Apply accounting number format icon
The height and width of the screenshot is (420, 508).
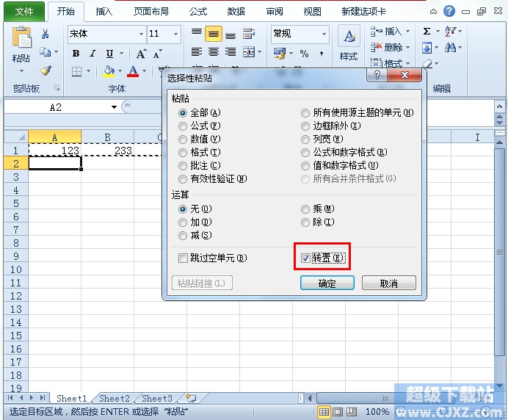(x=280, y=54)
